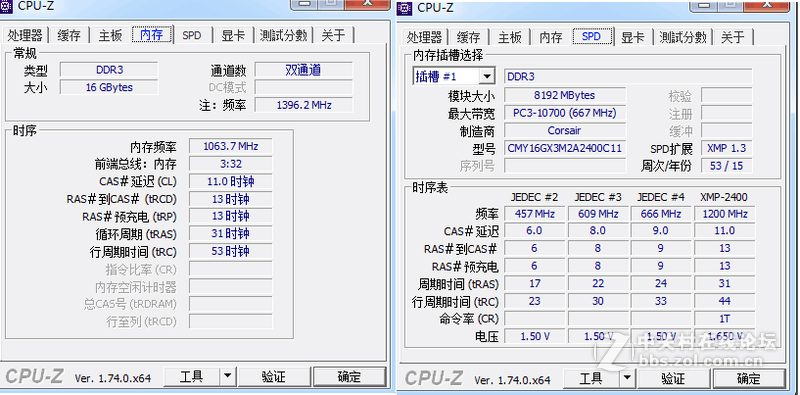Click the empty 指令比率 (CR) field

coord(231,268)
